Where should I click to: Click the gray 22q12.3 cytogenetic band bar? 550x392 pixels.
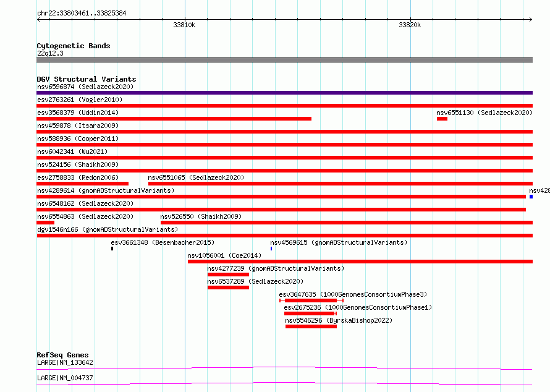tap(284, 60)
